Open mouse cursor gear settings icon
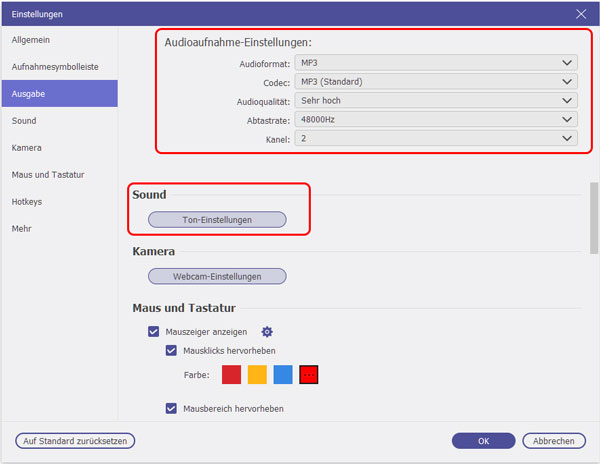 click(x=267, y=332)
